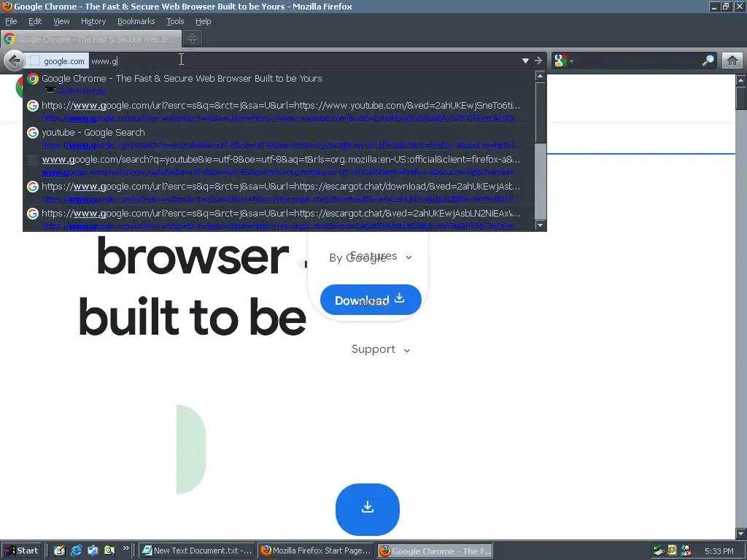Expand the Support dropdown on page
747x560 pixels.
point(381,349)
